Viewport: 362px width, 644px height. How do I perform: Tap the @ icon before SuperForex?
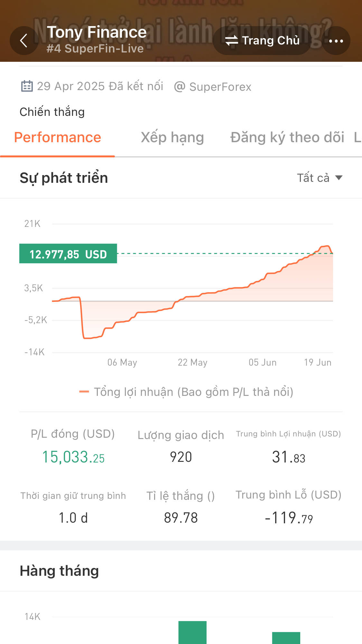179,87
